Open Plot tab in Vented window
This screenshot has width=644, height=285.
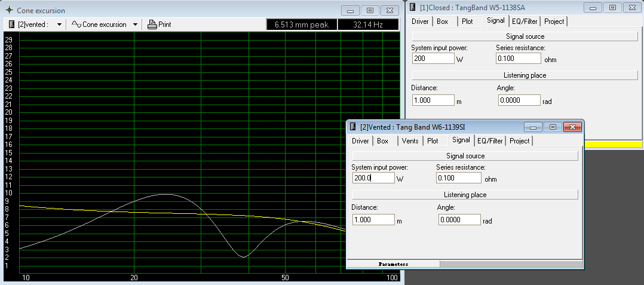click(433, 141)
